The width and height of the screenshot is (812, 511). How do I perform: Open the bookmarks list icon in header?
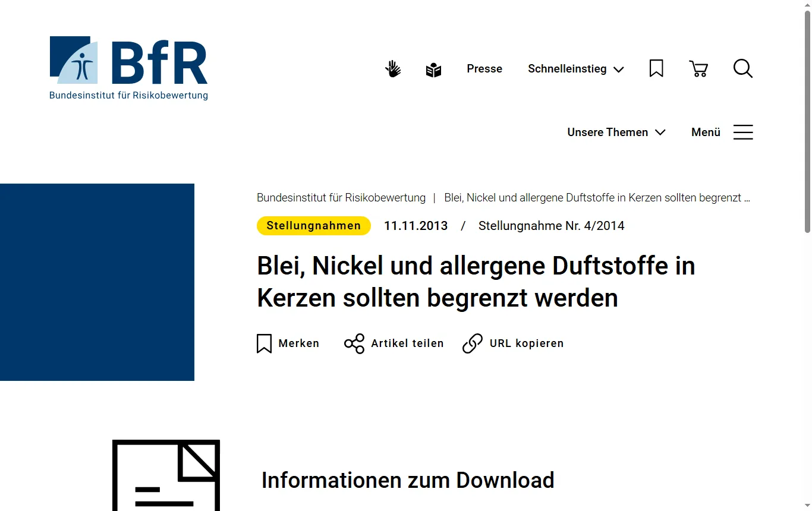(x=656, y=68)
